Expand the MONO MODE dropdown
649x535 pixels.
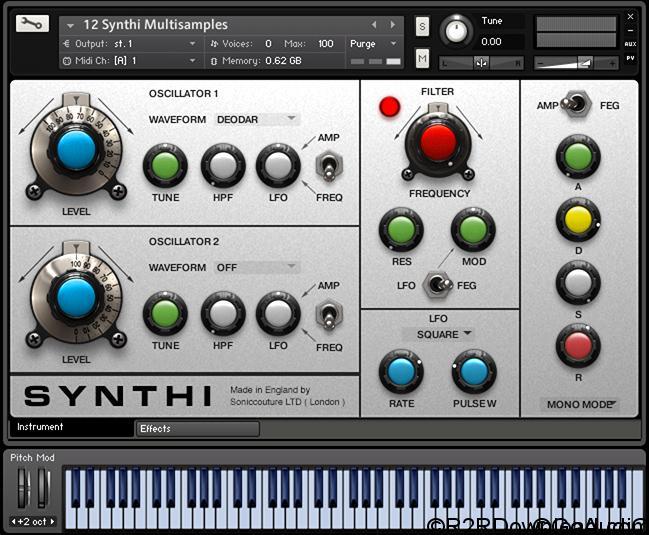coord(578,405)
